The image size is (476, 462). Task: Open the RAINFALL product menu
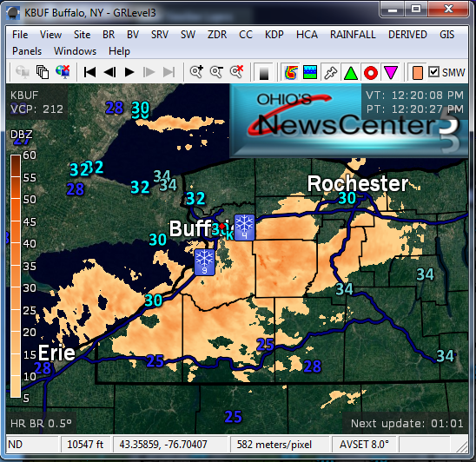[353, 35]
